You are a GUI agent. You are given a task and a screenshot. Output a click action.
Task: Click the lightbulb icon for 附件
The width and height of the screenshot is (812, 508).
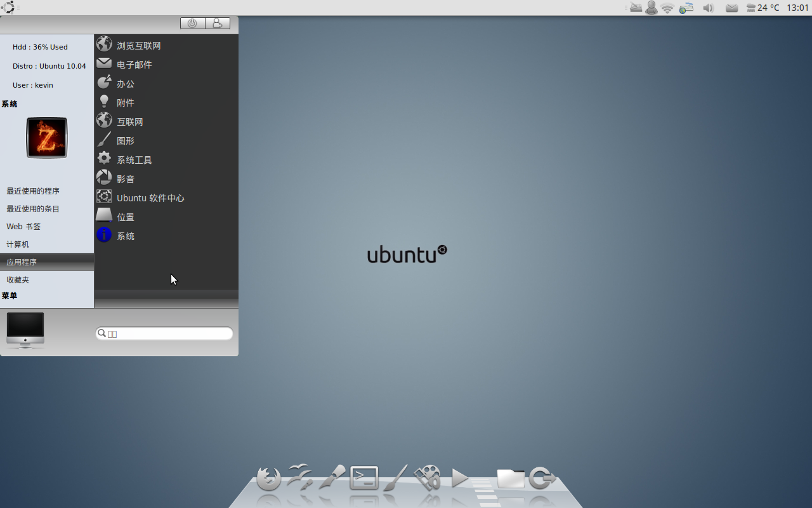pos(104,102)
